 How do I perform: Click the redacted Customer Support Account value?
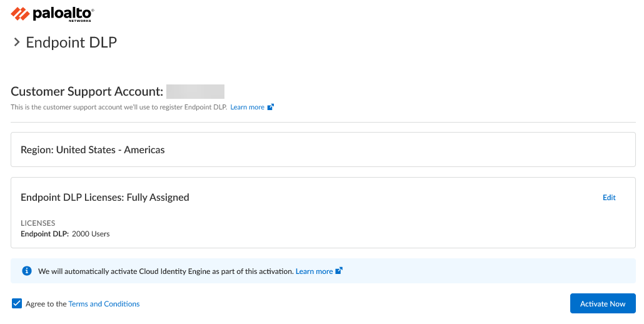tap(196, 91)
